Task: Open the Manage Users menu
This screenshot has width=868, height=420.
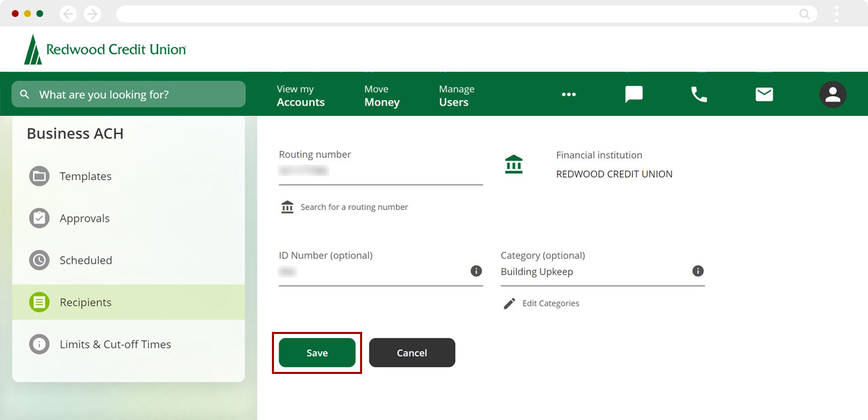Action: [456, 96]
